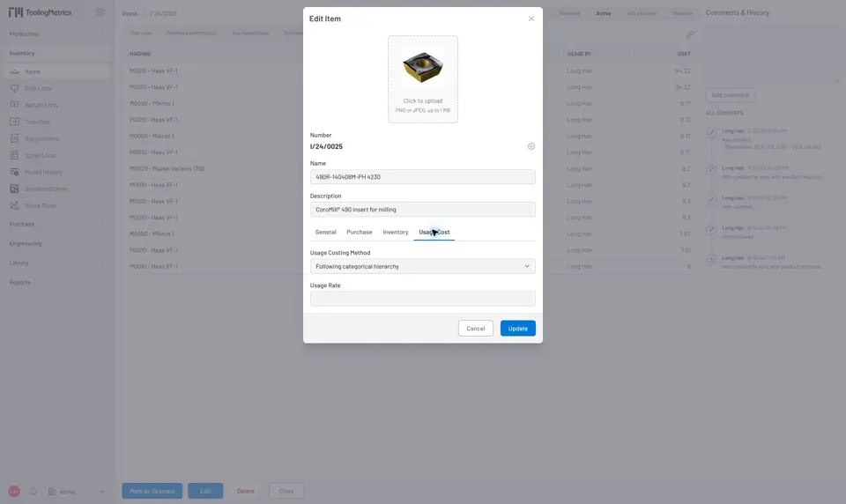The width and height of the screenshot is (846, 504).
Task: Open the Reports sidebar section
Action: point(56,282)
